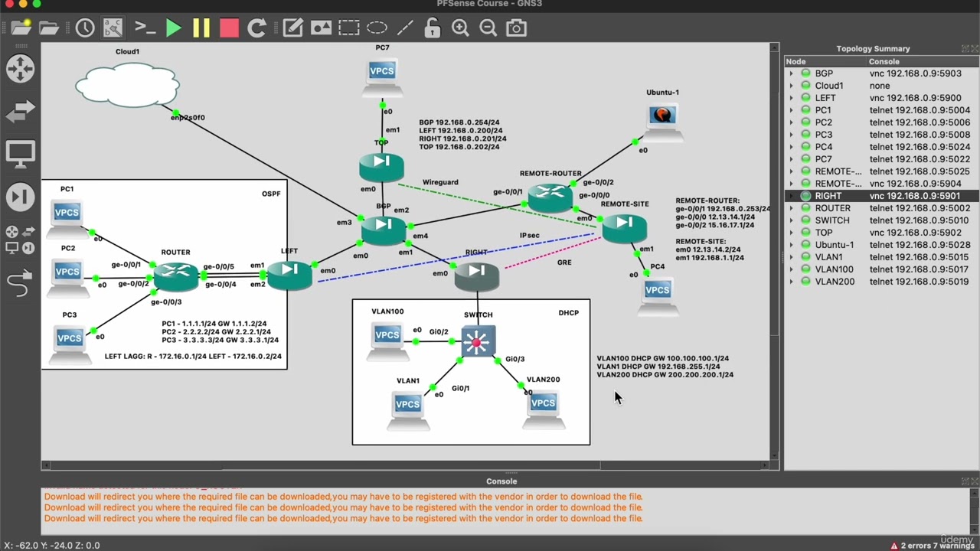Select the PC4 VPCS node
Screen dimensions: 980x551
658,295
